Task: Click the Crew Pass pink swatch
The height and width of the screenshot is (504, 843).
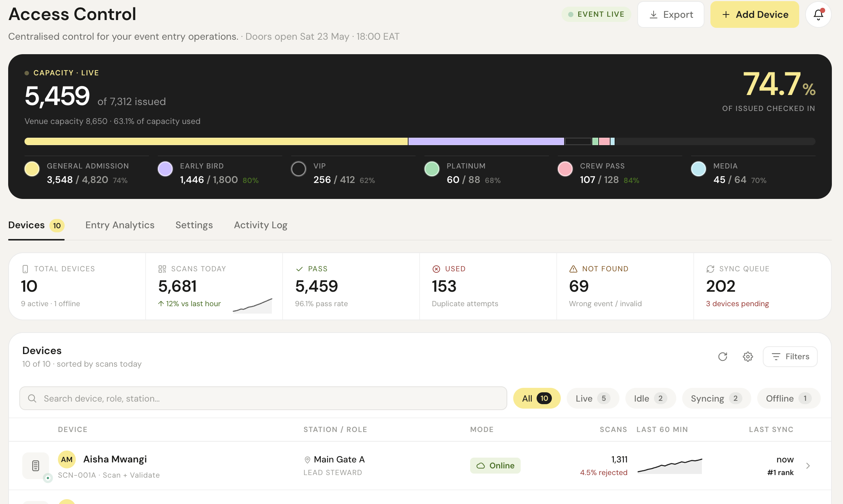Action: (565, 169)
